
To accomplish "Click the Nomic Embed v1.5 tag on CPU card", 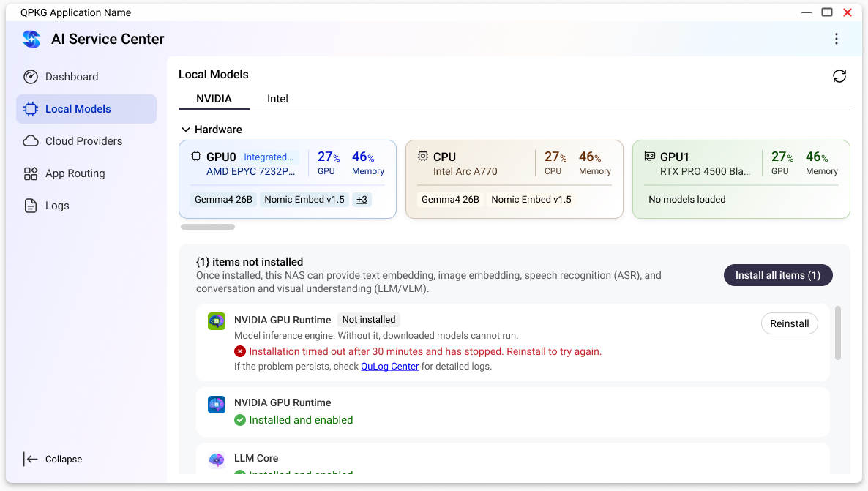I will point(531,199).
